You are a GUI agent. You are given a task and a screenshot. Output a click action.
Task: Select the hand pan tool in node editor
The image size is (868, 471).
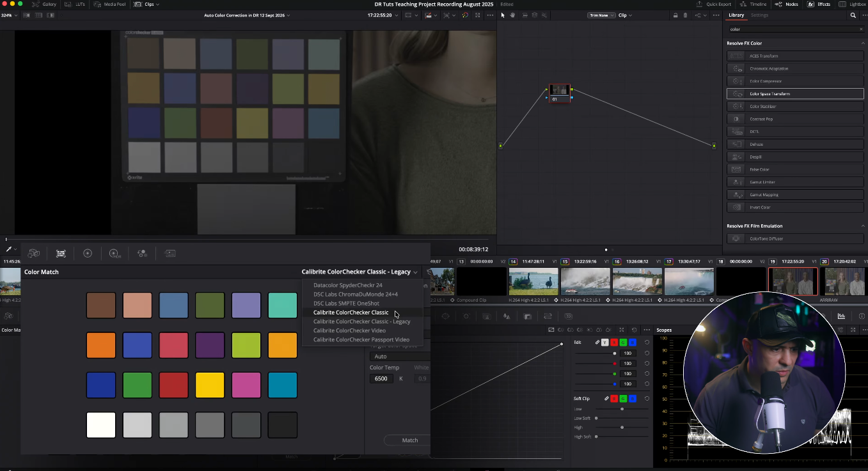tap(512, 15)
